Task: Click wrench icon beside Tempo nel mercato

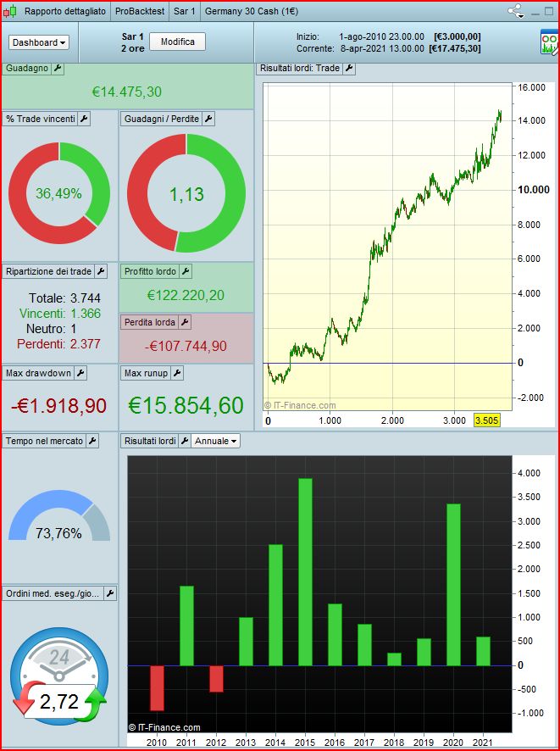Action: click(x=92, y=441)
